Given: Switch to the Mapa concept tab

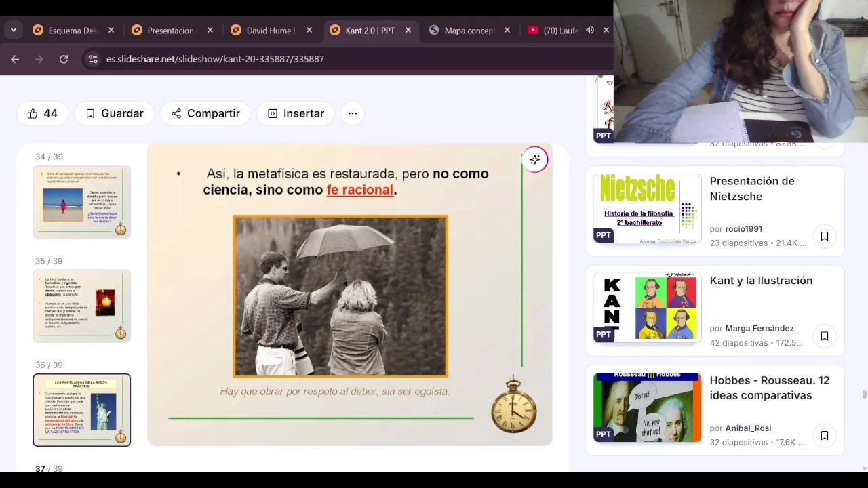Looking at the screenshot, I should click(x=470, y=30).
